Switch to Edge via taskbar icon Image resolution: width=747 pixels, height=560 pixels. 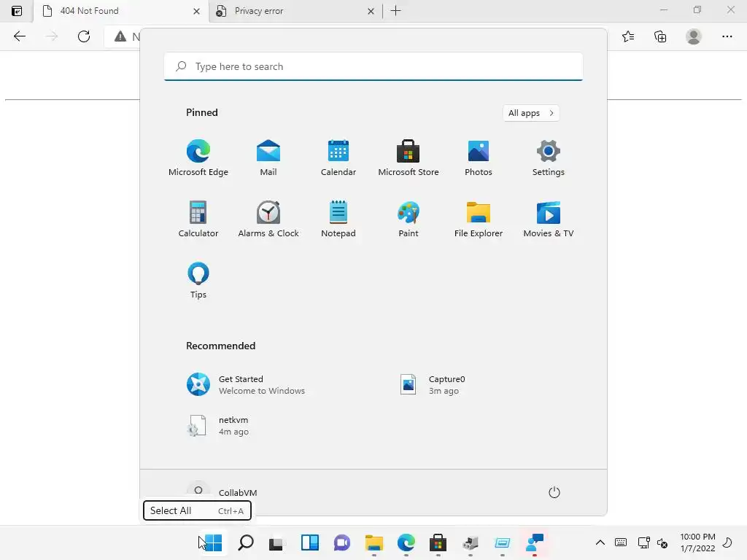[406, 542]
